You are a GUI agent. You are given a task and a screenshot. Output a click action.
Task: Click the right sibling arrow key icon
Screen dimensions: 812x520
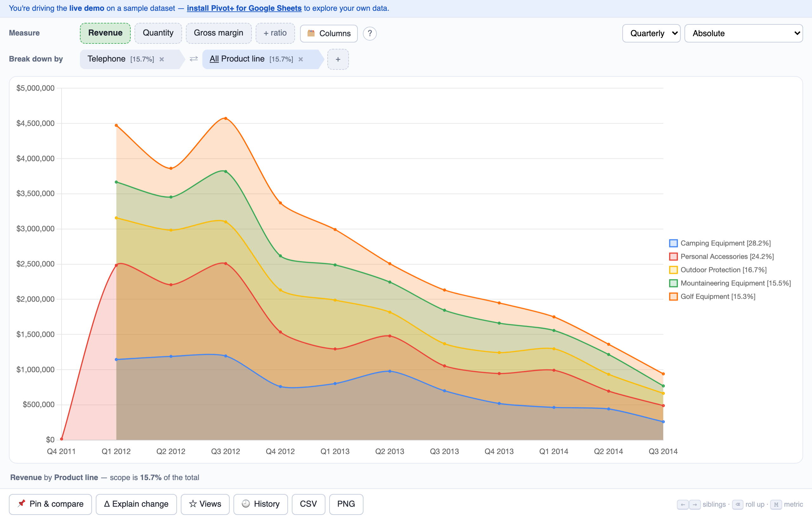[x=694, y=504]
